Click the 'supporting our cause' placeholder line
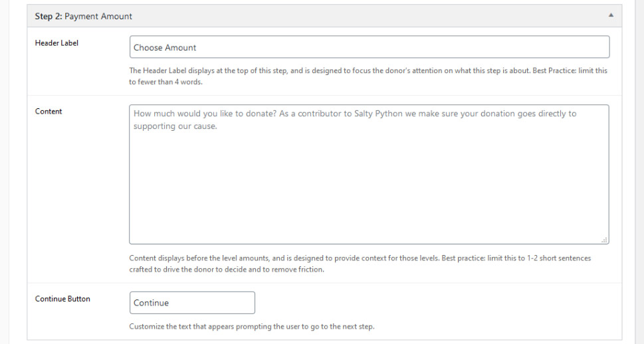The width and height of the screenshot is (644, 344). (x=175, y=126)
